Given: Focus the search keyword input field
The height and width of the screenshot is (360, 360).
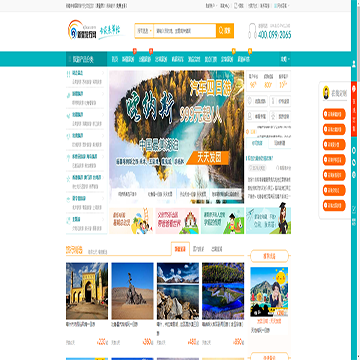Looking at the screenshot, I should [184, 31].
